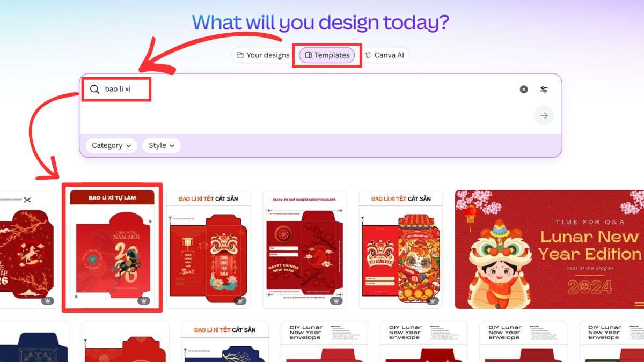This screenshot has height=362, width=644.
Task: Click crown badge on the lion dance envelope template
Action: click(x=240, y=300)
